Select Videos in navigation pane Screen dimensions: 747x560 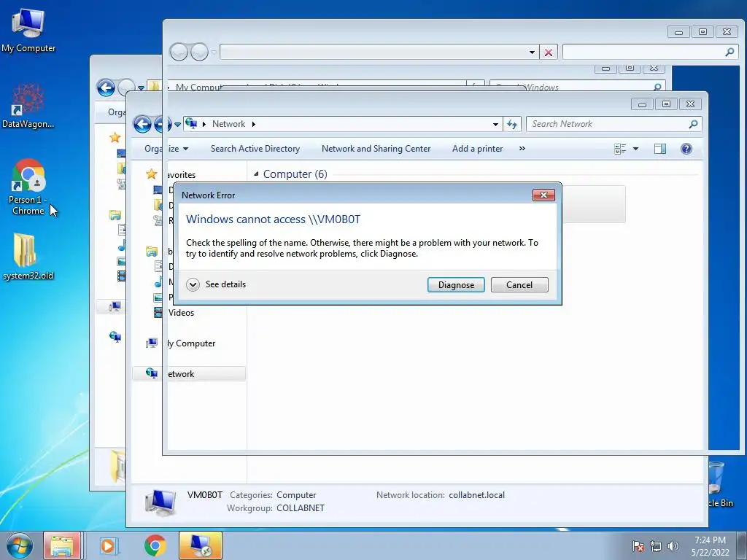coord(181,313)
